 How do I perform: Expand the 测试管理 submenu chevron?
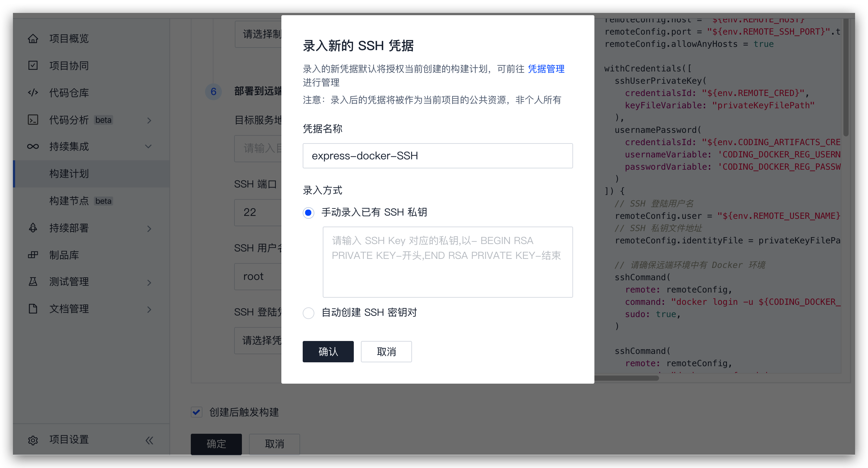click(149, 282)
